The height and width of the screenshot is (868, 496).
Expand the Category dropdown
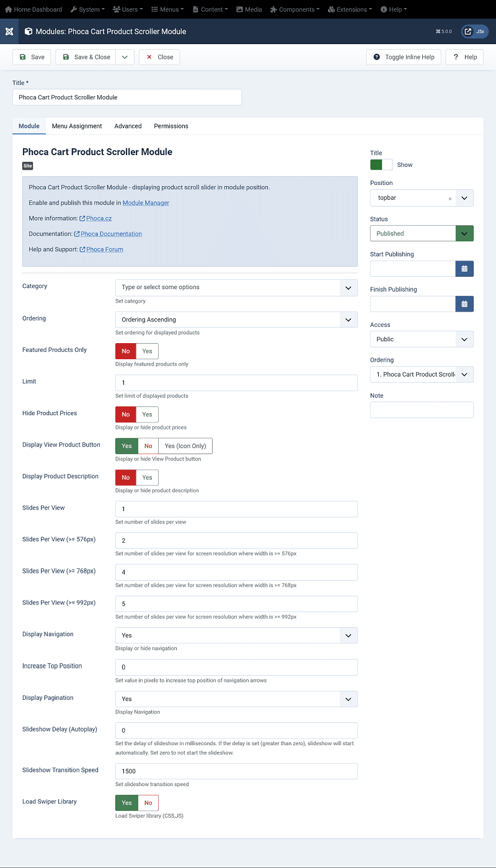[348, 287]
